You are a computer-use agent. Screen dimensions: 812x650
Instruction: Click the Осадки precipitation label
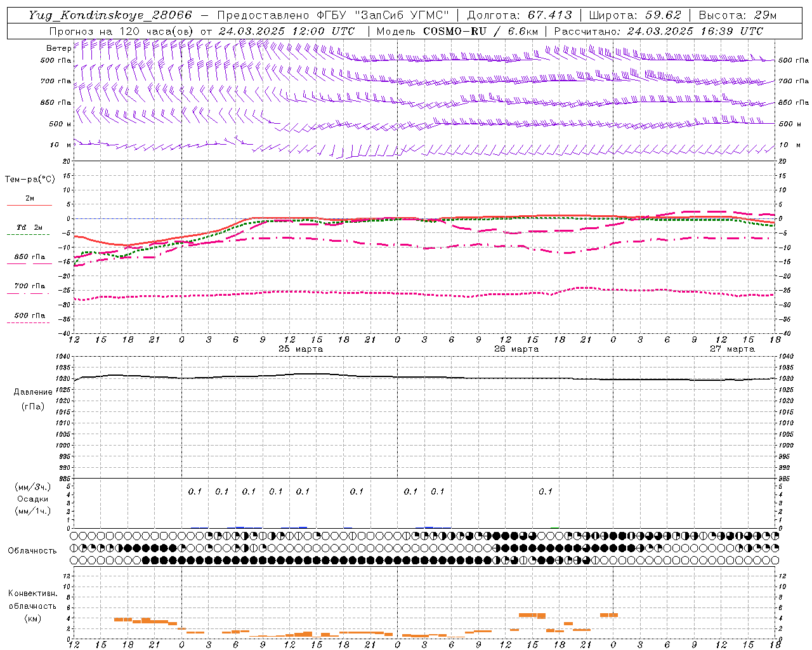[32, 500]
